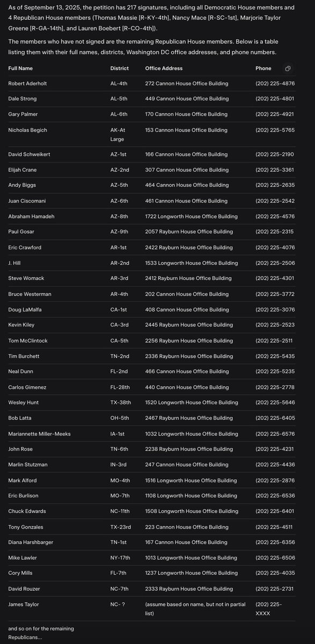Click the AZ-8th district cell
315x644 pixels.
tap(119, 216)
